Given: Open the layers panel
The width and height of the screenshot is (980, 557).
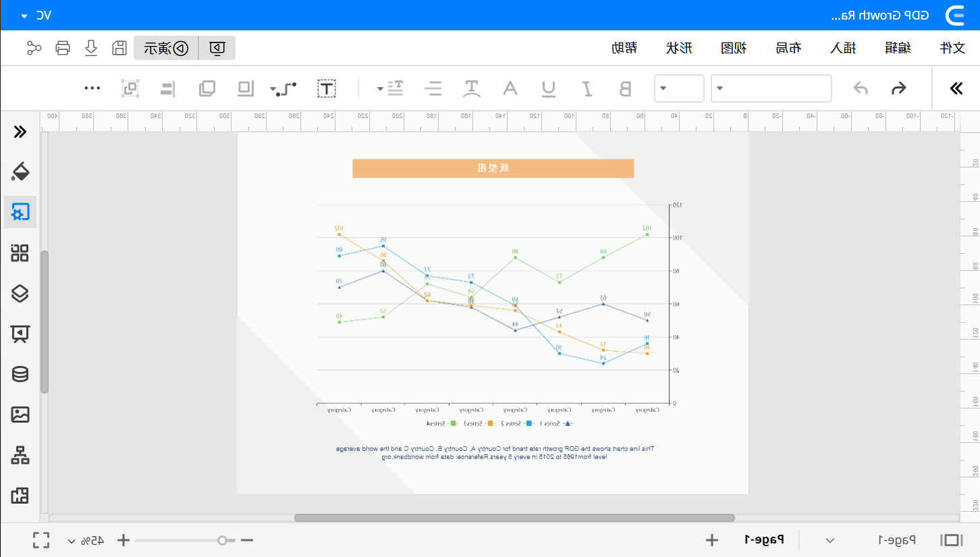Looking at the screenshot, I should (x=20, y=294).
